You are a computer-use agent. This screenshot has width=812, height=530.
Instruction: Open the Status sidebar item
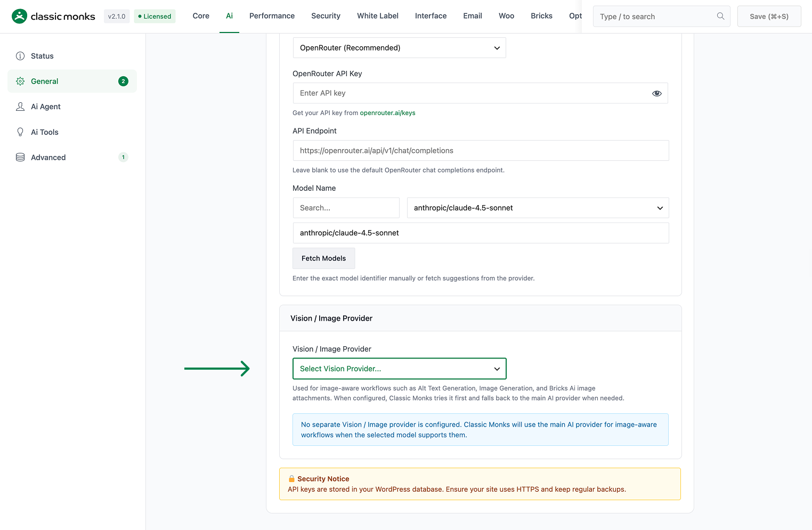(72, 56)
